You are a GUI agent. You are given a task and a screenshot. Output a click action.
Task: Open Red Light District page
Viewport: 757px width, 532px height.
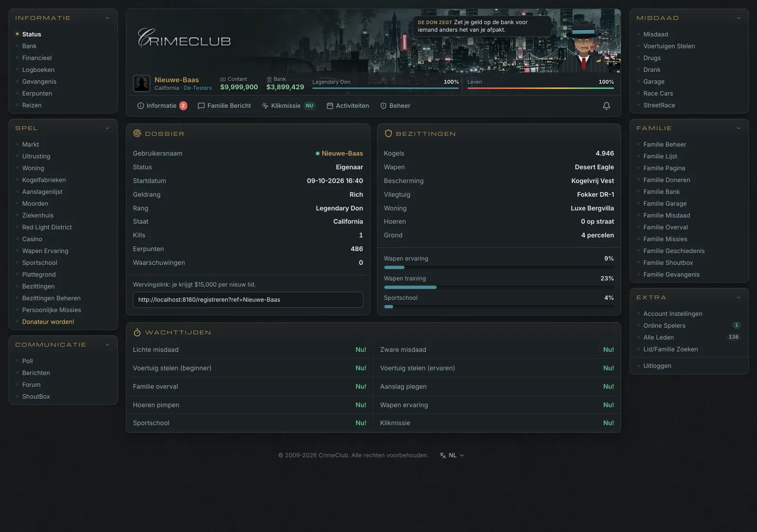[47, 227]
